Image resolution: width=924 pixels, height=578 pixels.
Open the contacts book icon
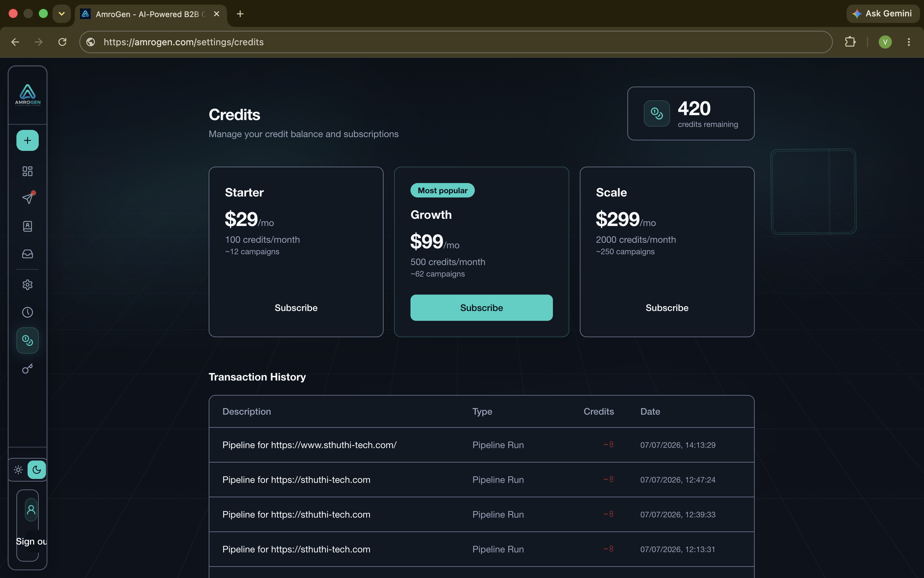pos(28,226)
